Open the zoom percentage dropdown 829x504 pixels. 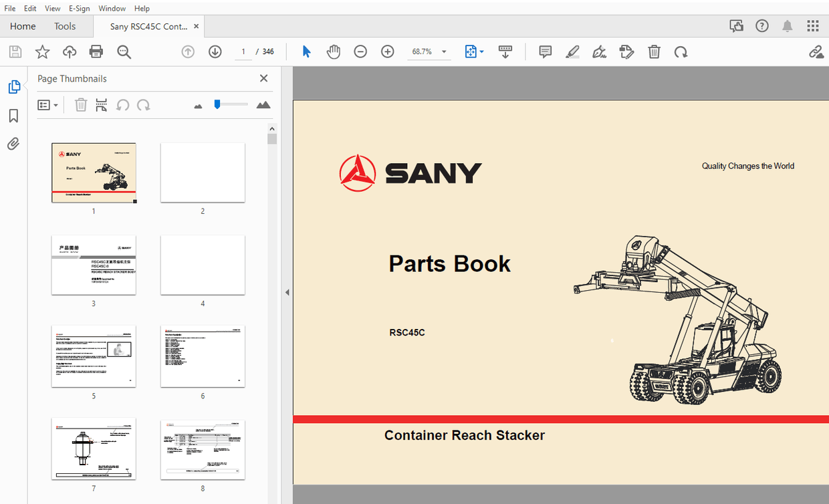coord(443,51)
